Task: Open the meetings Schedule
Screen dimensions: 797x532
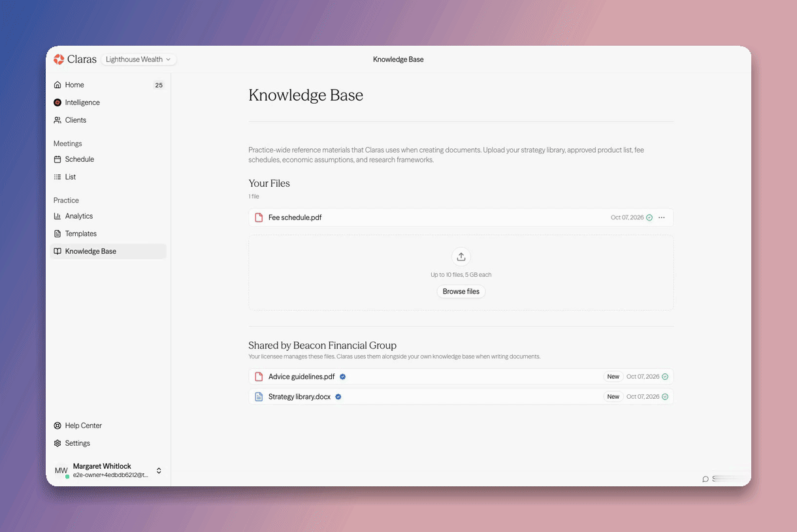Action: click(108, 159)
